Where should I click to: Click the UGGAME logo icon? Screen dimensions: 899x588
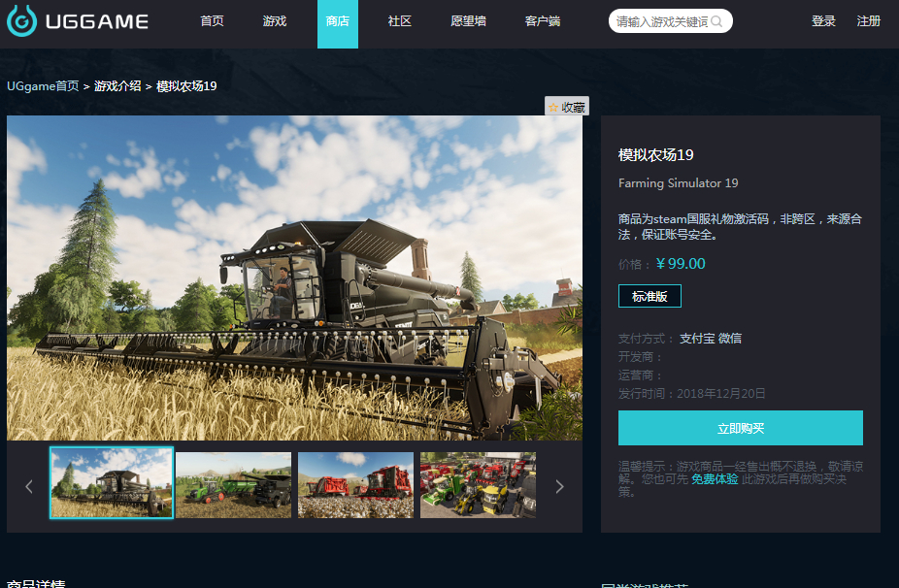[21, 20]
